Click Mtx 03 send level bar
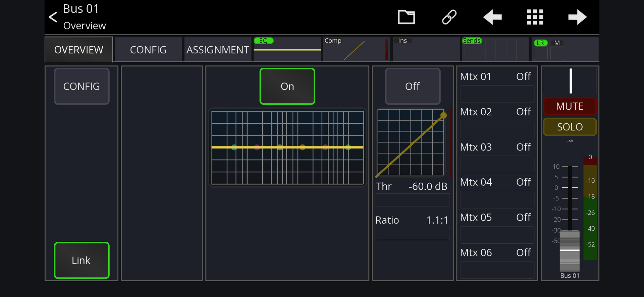644x297 pixels. pos(497,165)
